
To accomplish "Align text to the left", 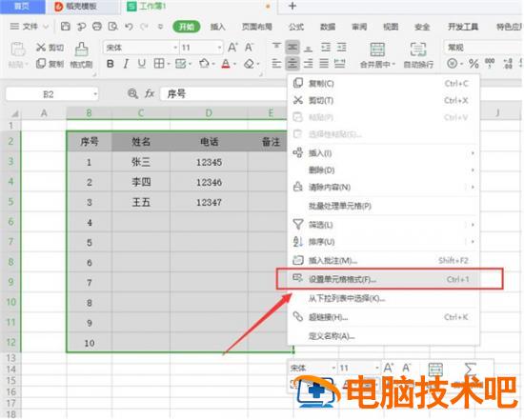I will (276, 64).
